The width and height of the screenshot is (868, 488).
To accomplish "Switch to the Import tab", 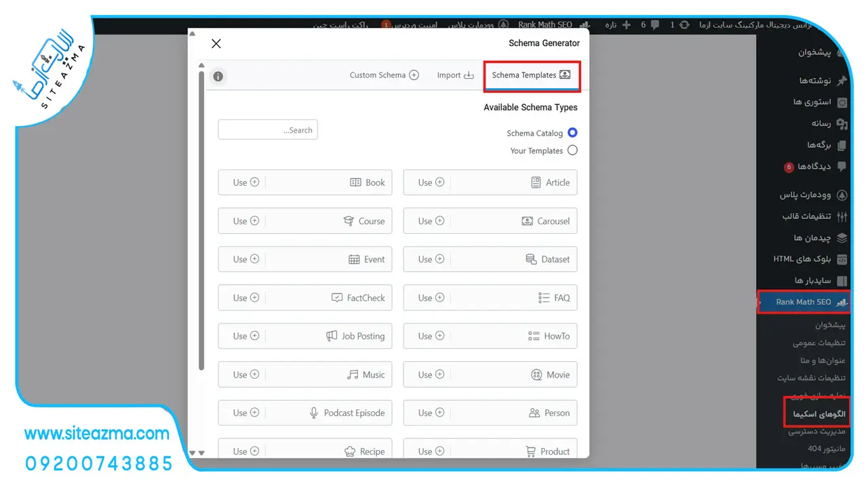I will click(456, 75).
